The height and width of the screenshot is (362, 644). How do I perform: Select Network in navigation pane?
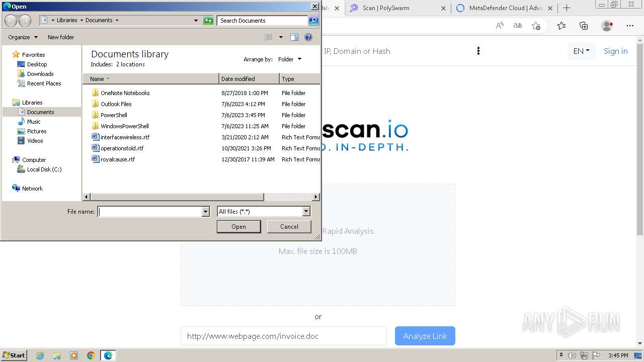click(32, 189)
